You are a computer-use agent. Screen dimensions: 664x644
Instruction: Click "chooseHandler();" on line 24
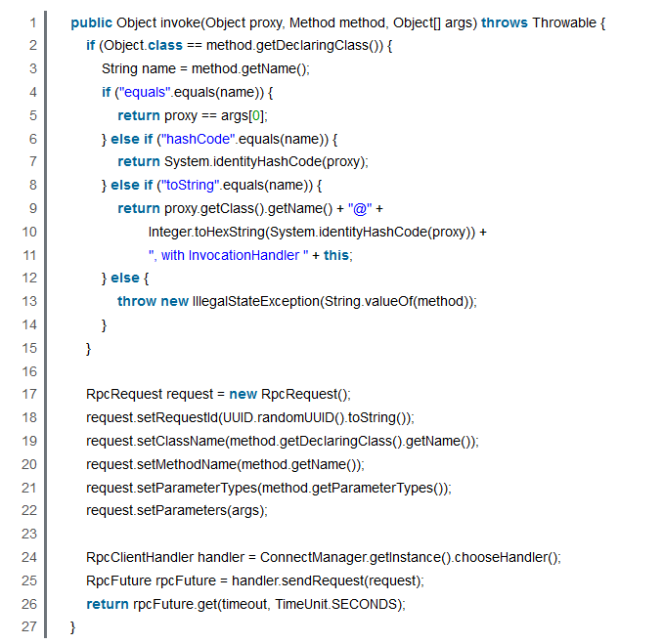tap(508, 557)
